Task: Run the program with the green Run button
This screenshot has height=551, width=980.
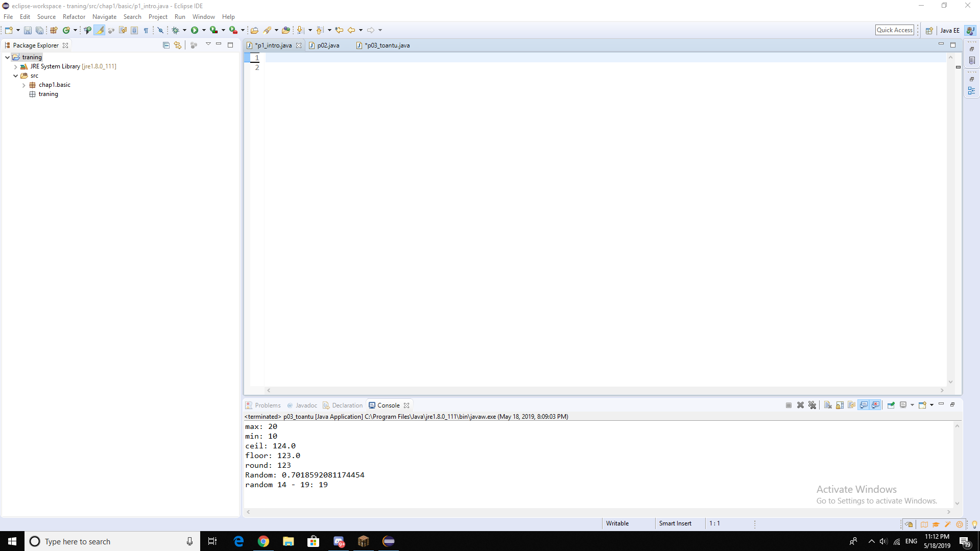Action: (195, 31)
